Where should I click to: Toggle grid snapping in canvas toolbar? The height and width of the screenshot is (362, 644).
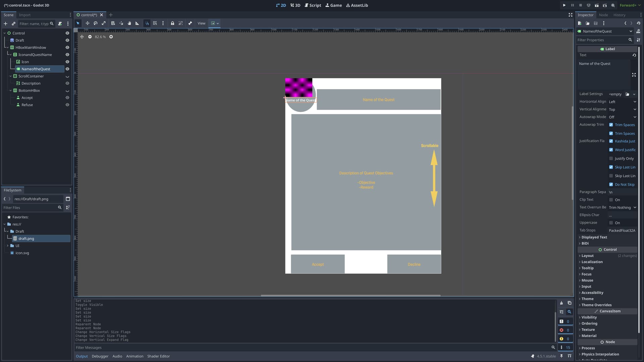[155, 23]
